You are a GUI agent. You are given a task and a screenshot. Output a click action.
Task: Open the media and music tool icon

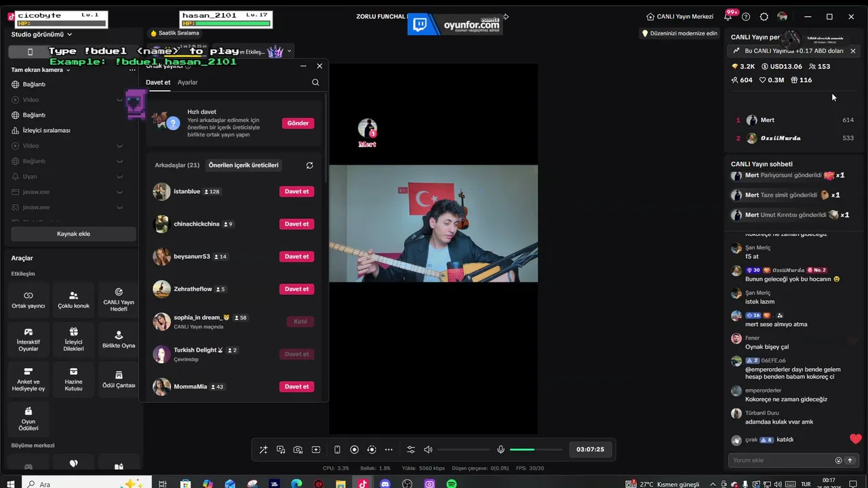[281, 449]
